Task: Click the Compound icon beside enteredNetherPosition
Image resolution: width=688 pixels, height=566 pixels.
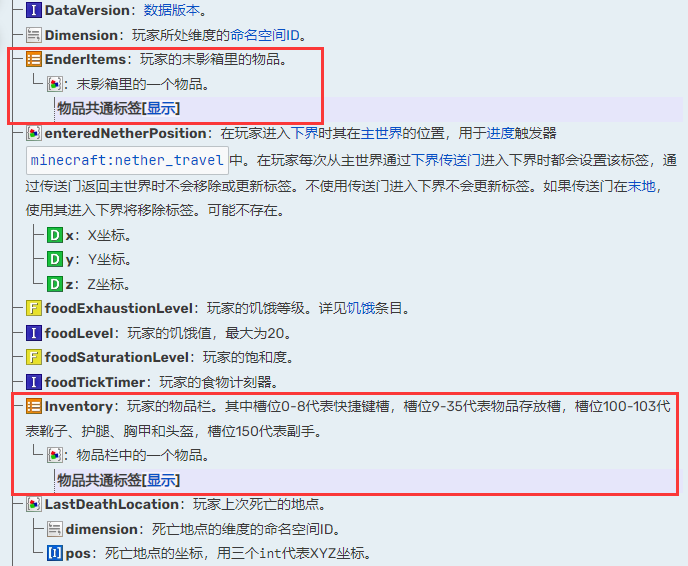Action: tap(34, 133)
